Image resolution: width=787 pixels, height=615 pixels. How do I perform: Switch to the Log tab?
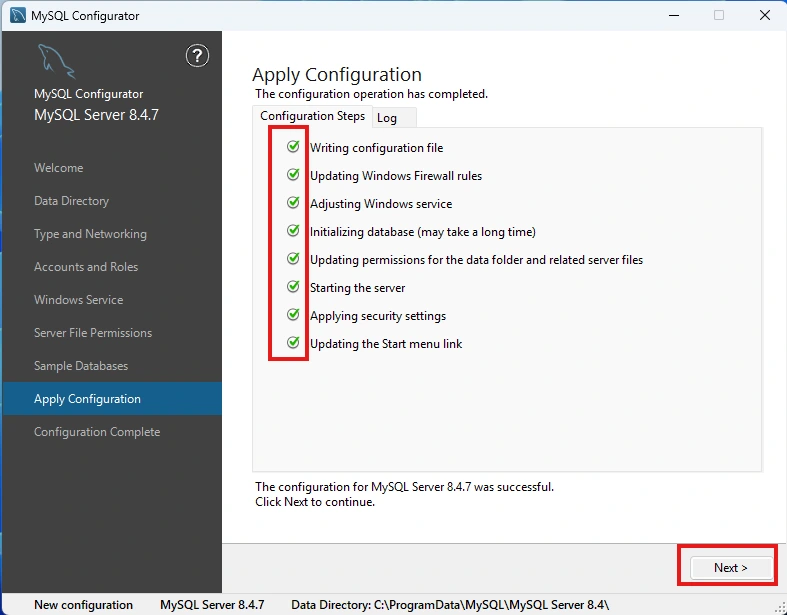387,118
